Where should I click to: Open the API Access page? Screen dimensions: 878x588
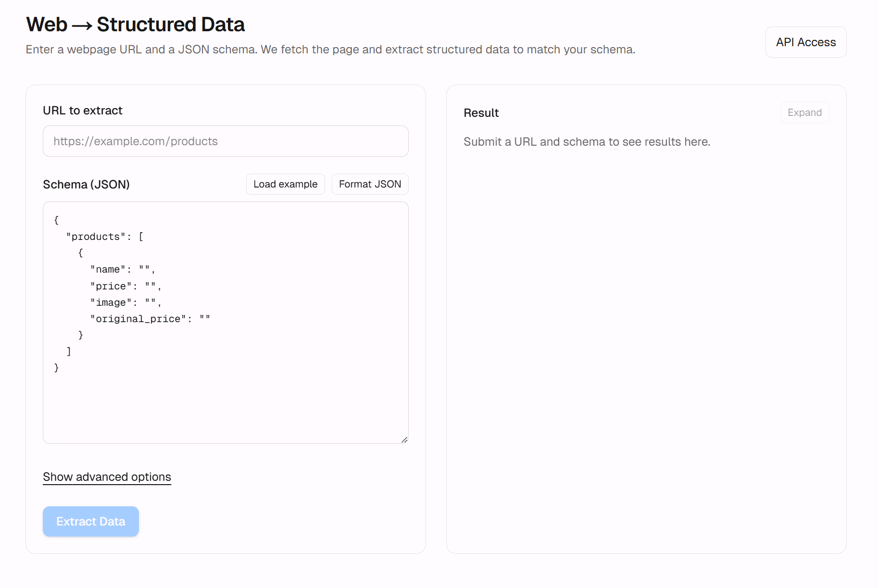point(805,42)
